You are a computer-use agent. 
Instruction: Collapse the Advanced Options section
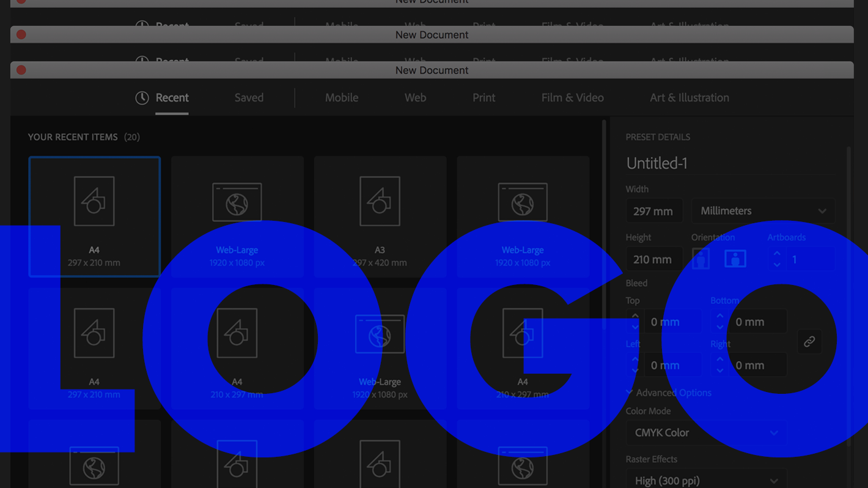[669, 393]
